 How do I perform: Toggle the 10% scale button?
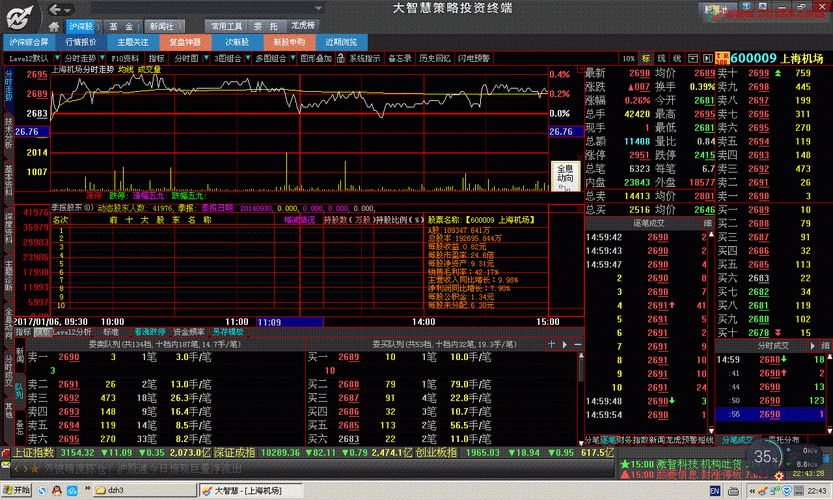628,58
